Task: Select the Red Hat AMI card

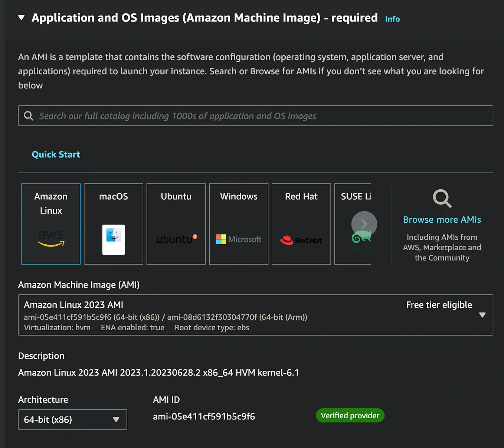Action: 301,224
